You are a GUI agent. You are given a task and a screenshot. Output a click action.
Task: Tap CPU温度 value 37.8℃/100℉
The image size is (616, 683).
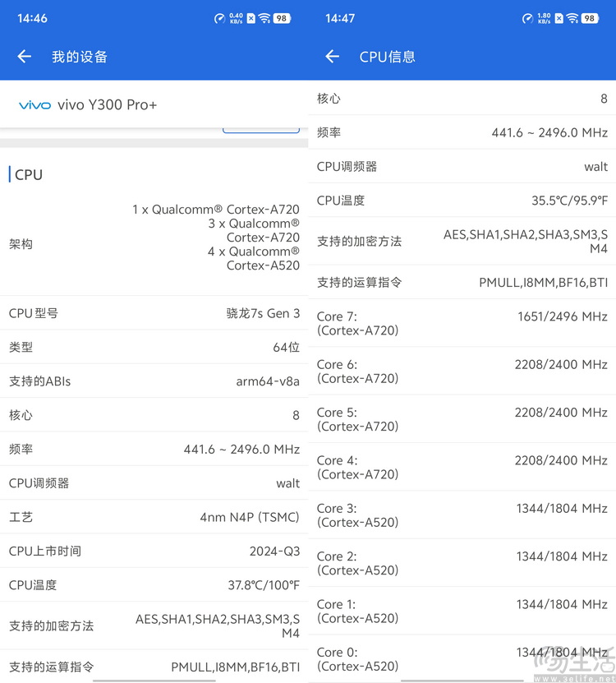(264, 585)
